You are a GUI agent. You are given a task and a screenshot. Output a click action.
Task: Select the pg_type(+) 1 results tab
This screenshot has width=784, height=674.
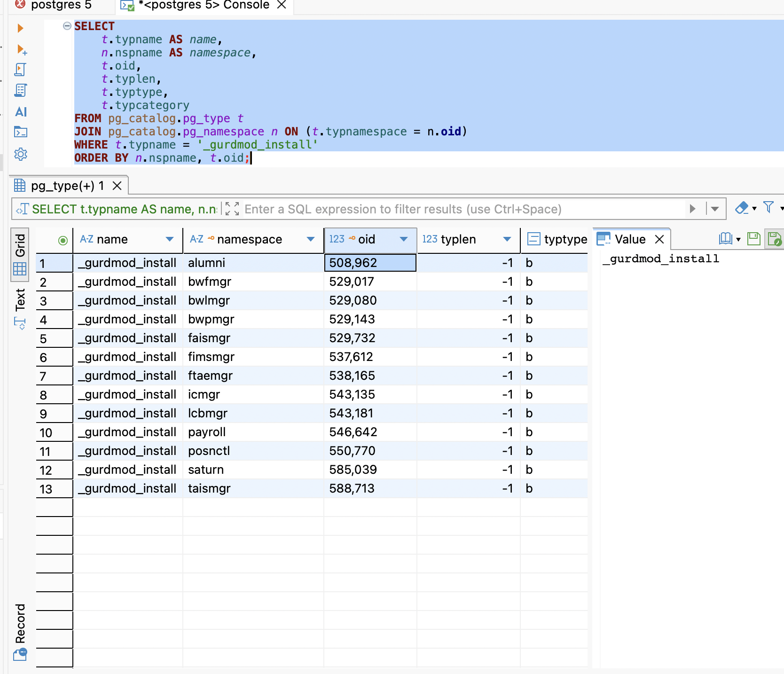point(67,186)
